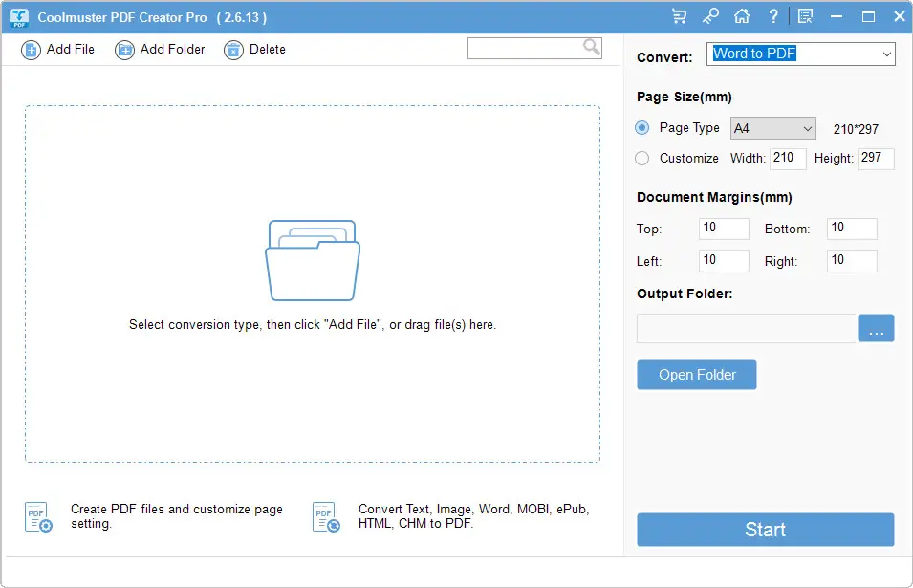Click the Output Folder path field

[746, 328]
